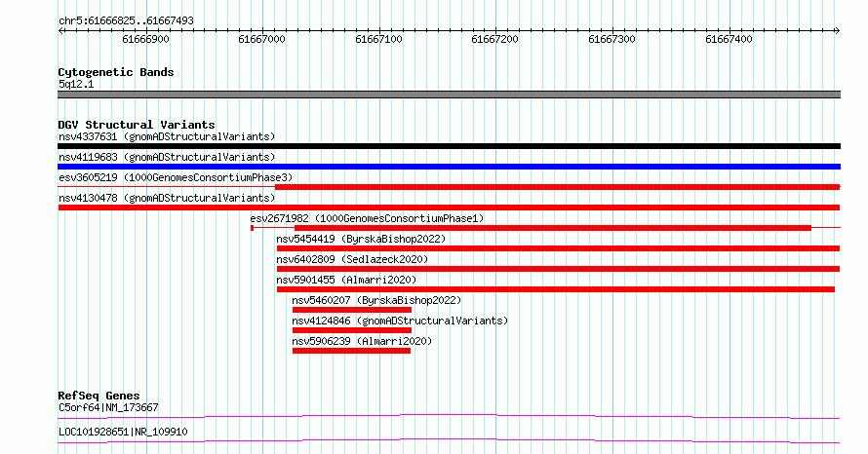Image resolution: width=868 pixels, height=454 pixels.
Task: Click the chr5:61666825..61667493 region label
Action: [126, 20]
